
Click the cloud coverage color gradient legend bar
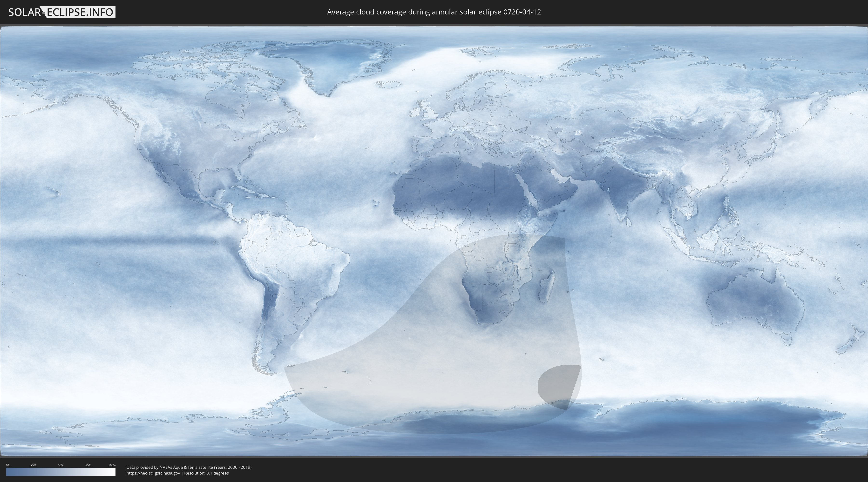pos(61,472)
